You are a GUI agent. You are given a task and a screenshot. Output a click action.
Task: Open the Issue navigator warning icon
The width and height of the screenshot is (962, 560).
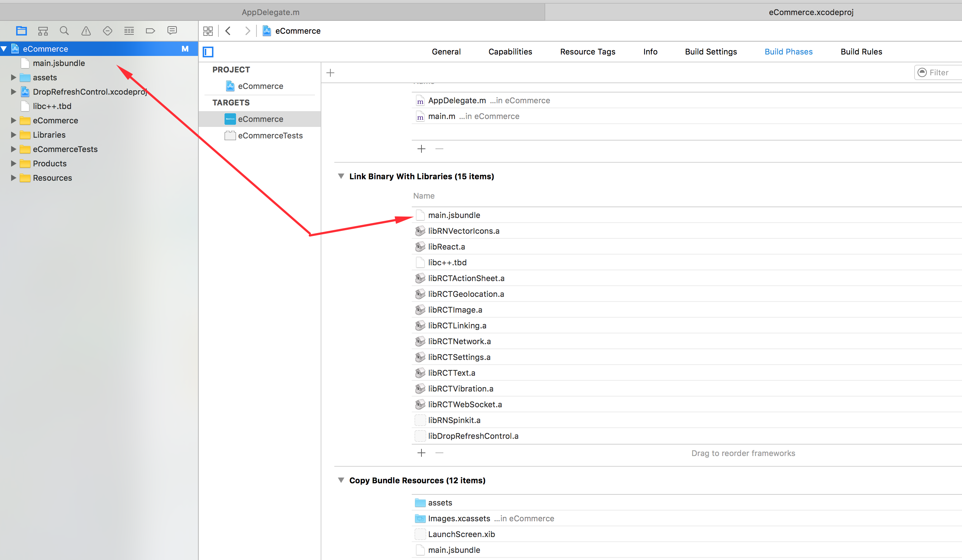[x=86, y=30]
